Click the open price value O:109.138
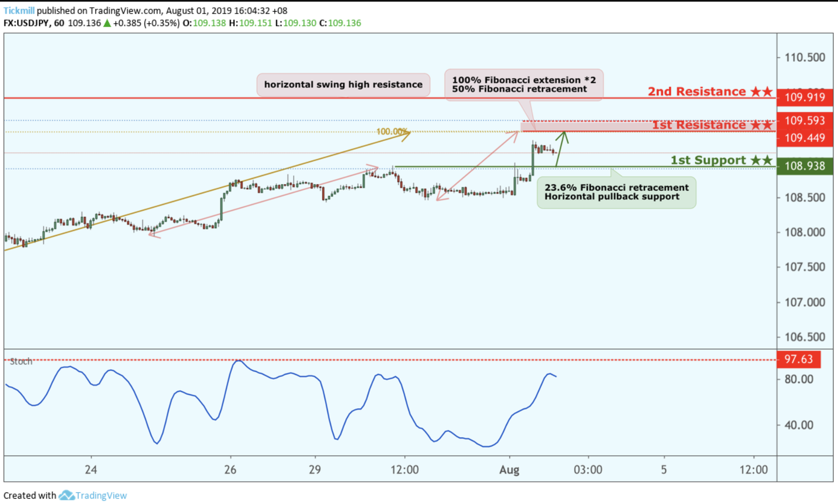The image size is (838, 504). [x=204, y=23]
